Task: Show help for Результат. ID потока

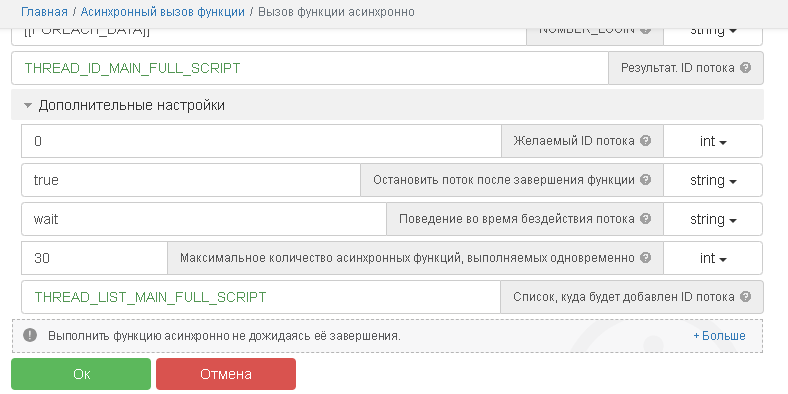Action: [746, 67]
